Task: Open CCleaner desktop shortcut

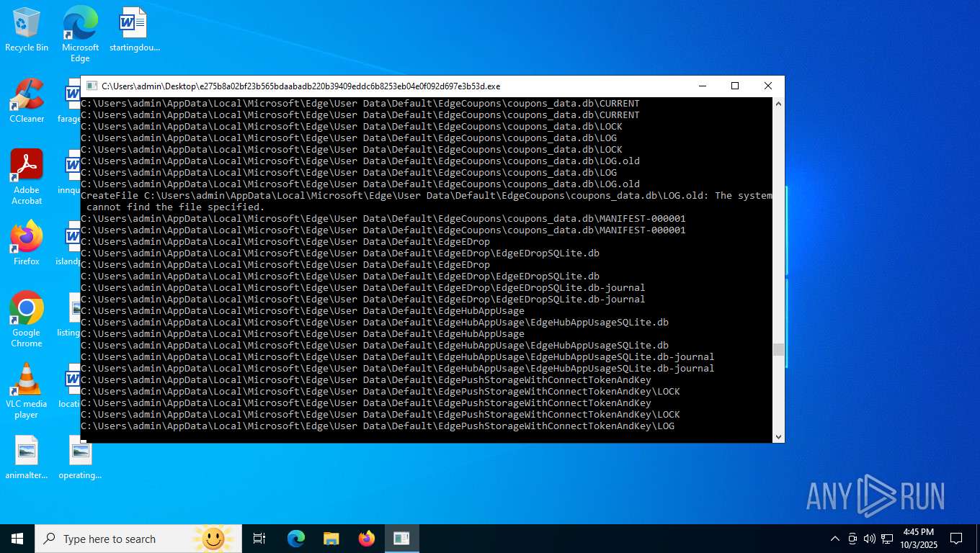Action: 27,101
